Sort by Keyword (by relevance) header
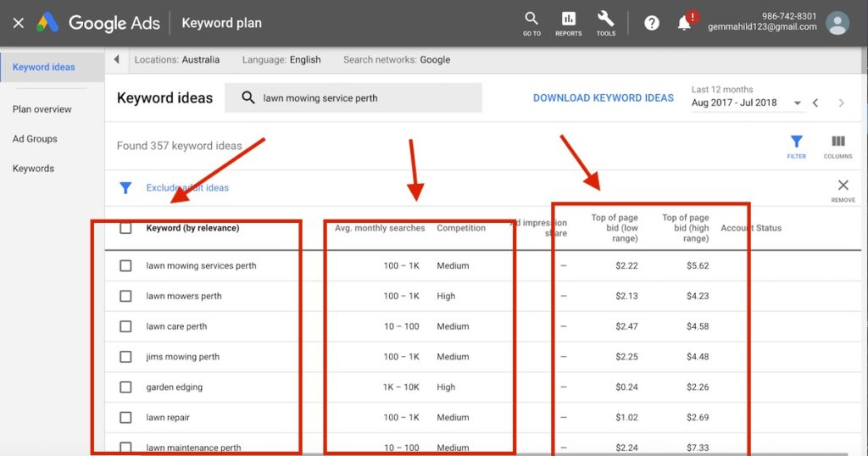Image resolution: width=868 pixels, height=456 pixels. click(x=192, y=228)
